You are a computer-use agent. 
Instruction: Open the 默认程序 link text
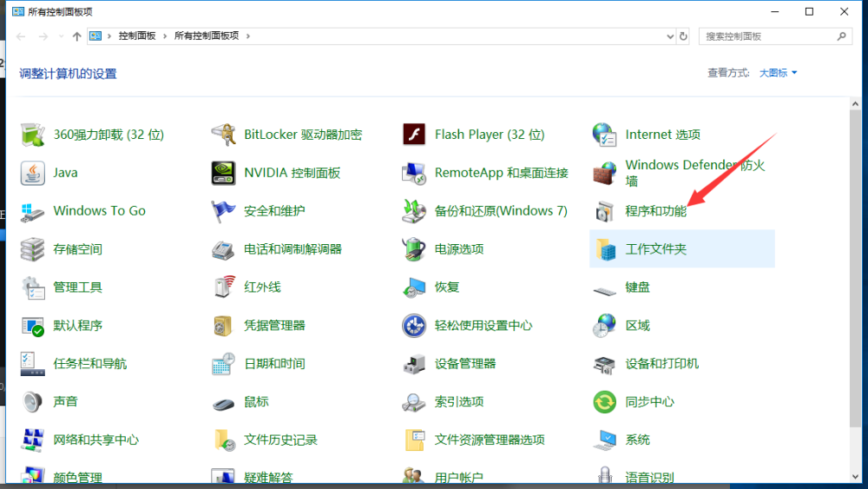(x=77, y=326)
